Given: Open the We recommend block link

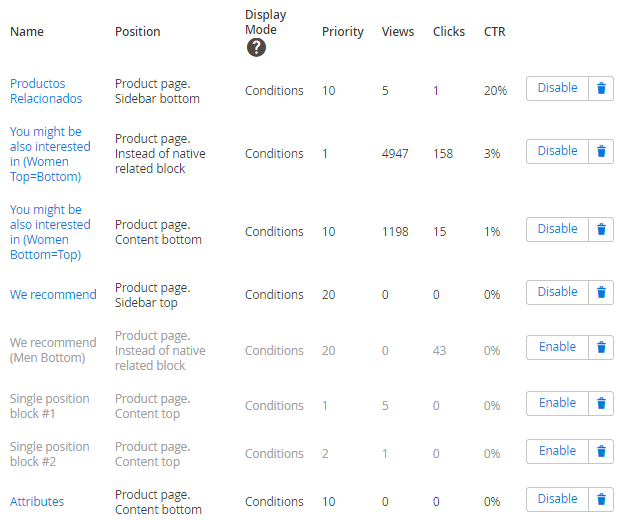Looking at the screenshot, I should pyautogui.click(x=53, y=295).
